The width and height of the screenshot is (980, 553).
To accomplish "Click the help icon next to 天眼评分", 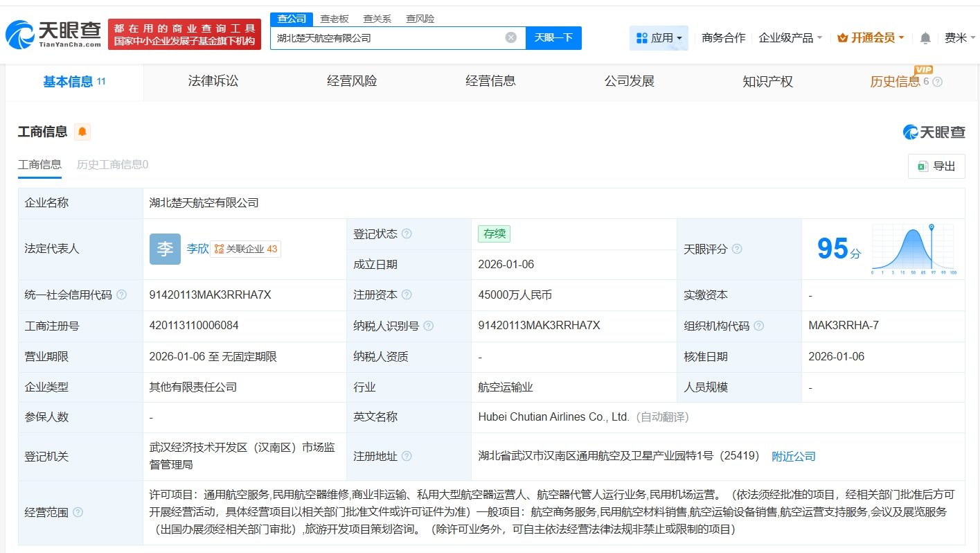I will click(737, 249).
